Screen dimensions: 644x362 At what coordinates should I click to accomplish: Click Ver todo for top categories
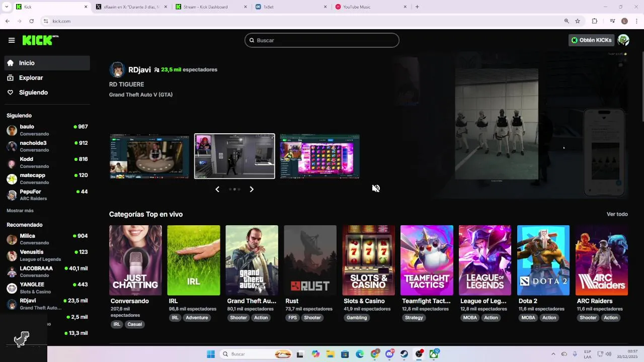pos(617,214)
